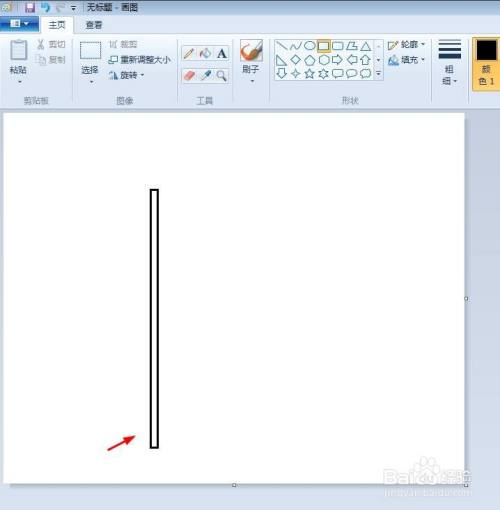Image resolution: width=500 pixels, height=510 pixels.
Task: Choose the Pentagon shape
Action: [310, 60]
